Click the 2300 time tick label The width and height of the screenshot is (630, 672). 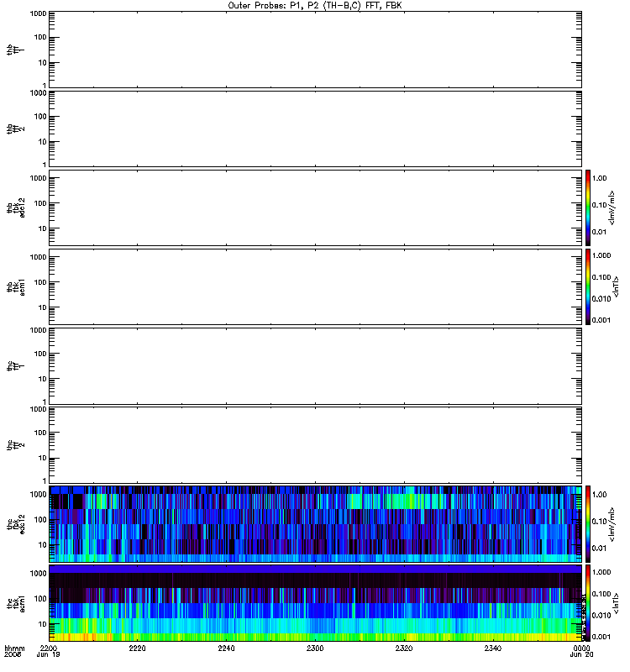315,648
